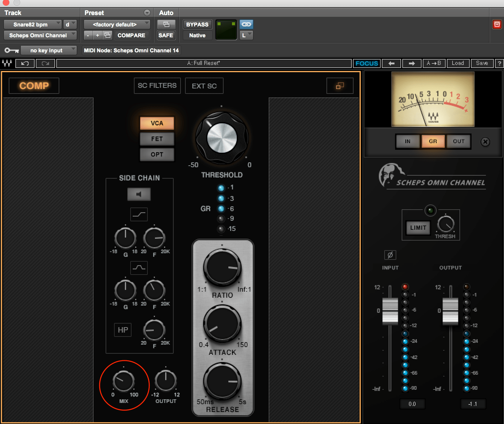
Task: Click the FOCUS button
Action: click(366, 63)
